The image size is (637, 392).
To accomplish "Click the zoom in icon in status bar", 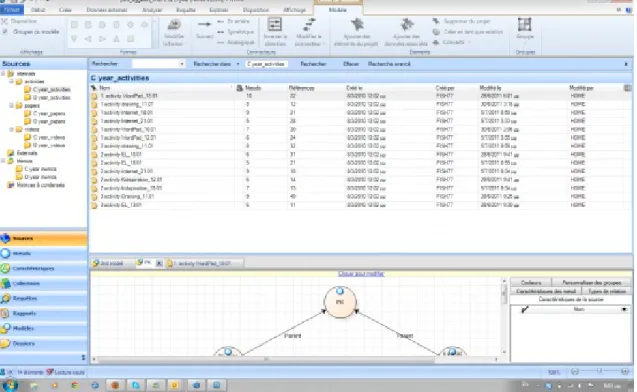I will coord(625,372).
